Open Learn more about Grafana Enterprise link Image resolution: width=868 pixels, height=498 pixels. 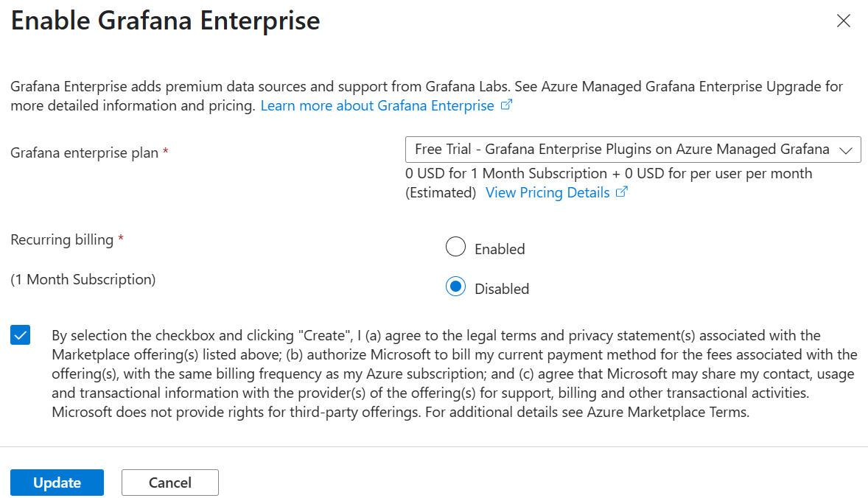coord(377,106)
